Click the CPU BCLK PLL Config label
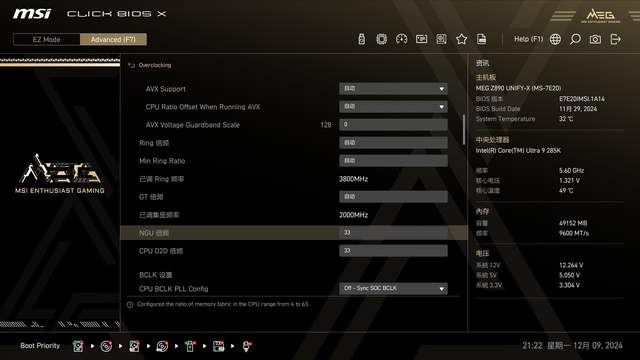This screenshot has height=360, width=640. (x=173, y=289)
